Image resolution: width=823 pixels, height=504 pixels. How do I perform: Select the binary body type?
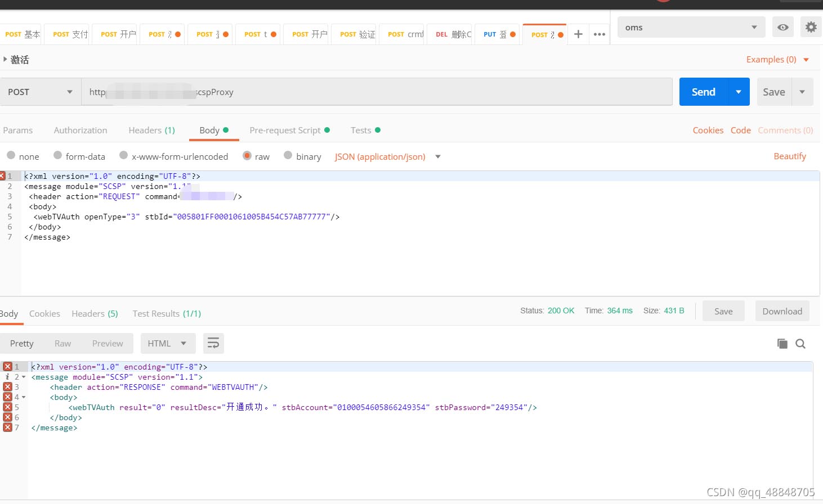(x=288, y=155)
